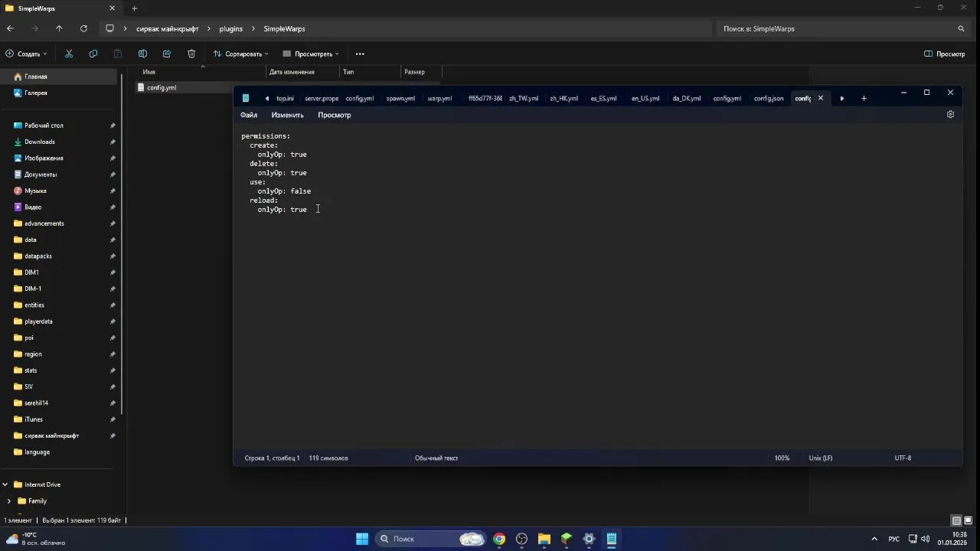980x551 pixels.
Task: Open Notepad icon in taskbar
Action: pyautogui.click(x=612, y=539)
